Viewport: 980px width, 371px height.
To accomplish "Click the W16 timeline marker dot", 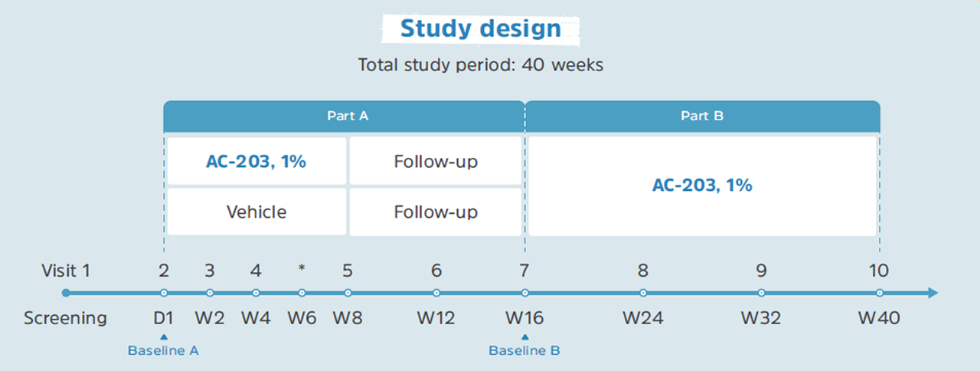I will (524, 293).
